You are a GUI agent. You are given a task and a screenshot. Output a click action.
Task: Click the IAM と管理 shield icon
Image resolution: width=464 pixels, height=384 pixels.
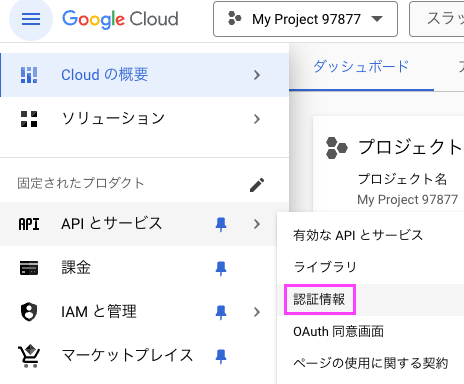[x=29, y=312]
